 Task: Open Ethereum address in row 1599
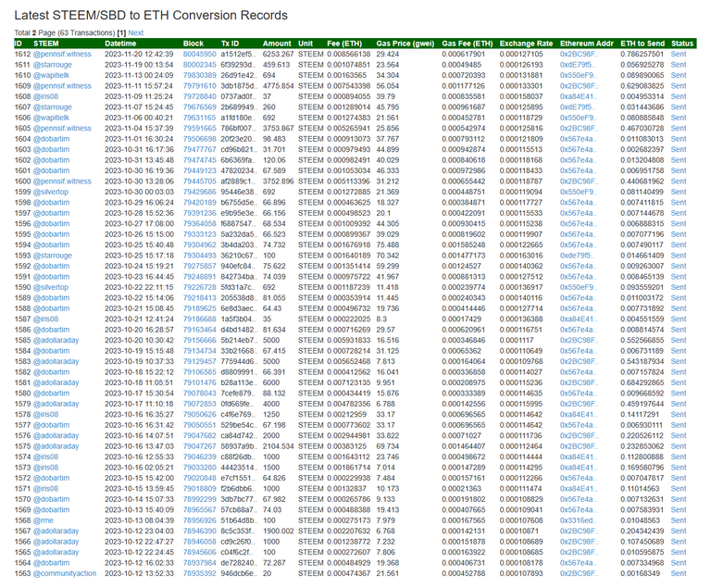click(579, 192)
